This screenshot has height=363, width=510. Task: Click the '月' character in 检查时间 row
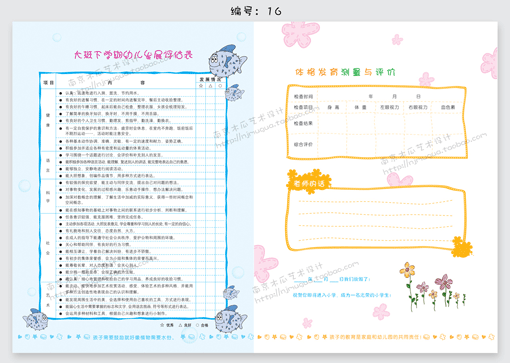(394, 96)
